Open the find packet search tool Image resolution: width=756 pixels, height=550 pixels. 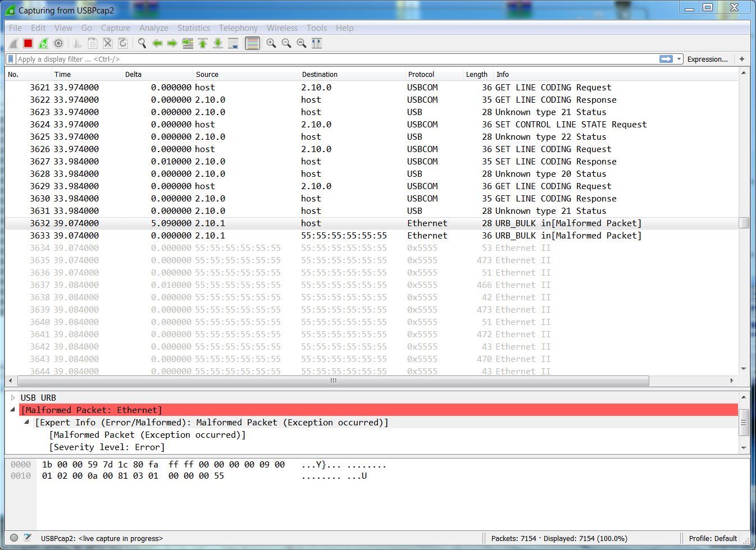142,43
